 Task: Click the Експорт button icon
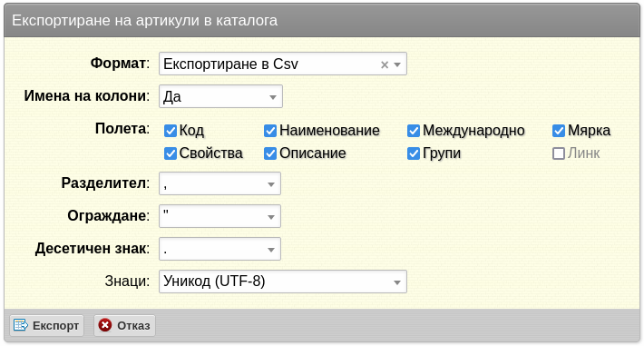21,325
